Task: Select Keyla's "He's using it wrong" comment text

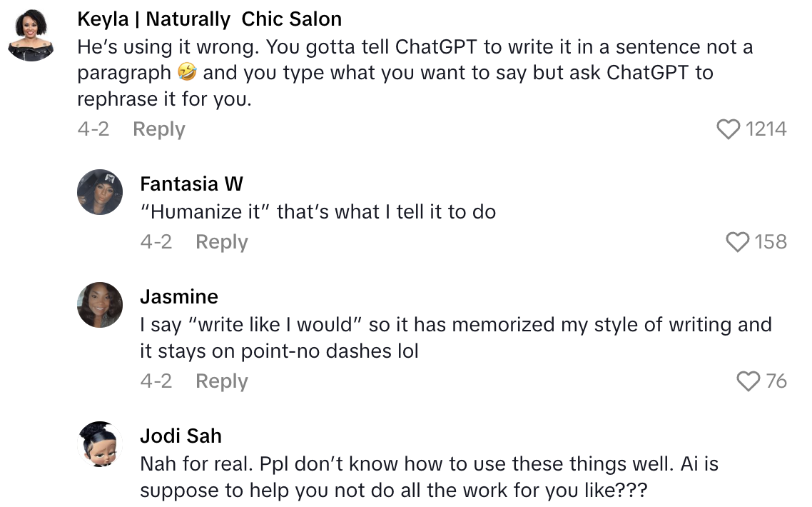Action: (x=414, y=72)
